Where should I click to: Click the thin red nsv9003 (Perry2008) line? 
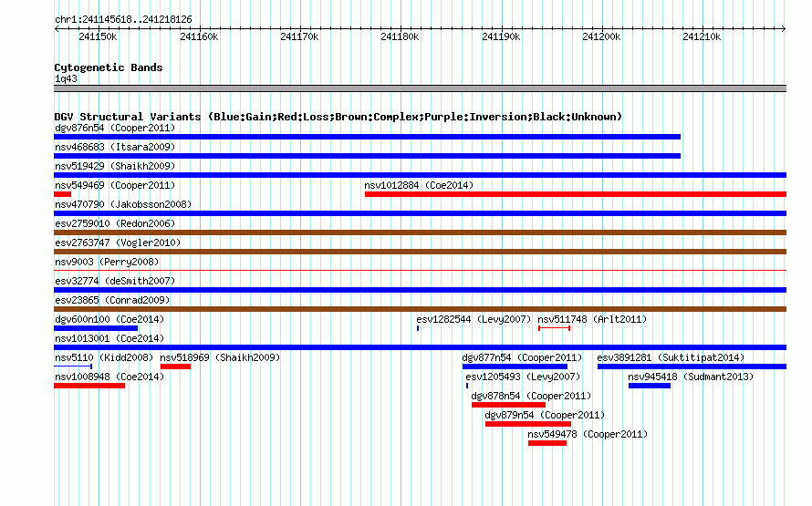coord(420,270)
